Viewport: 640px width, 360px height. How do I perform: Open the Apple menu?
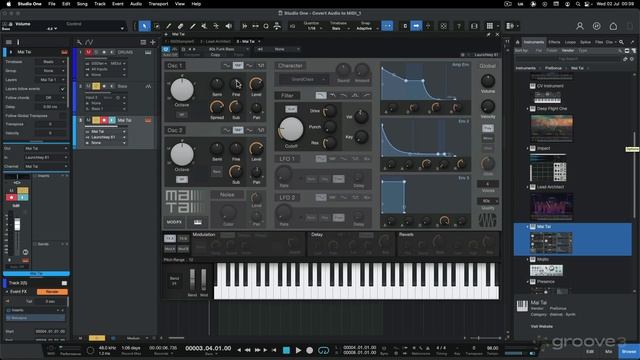point(9,4)
